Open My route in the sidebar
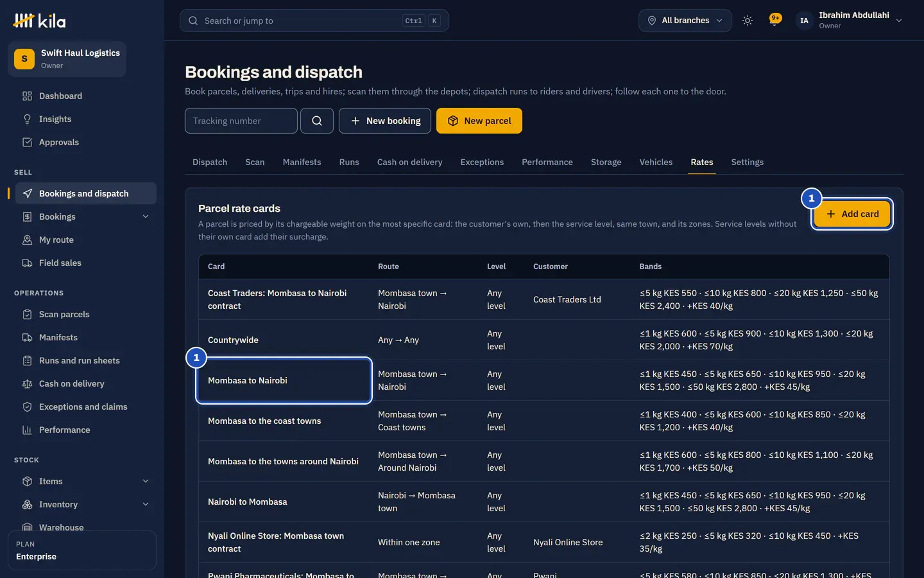Image resolution: width=924 pixels, height=578 pixels. 85,240
